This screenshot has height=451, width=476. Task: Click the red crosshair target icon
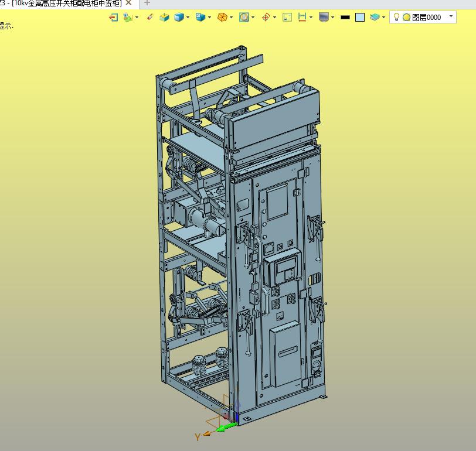coord(266,18)
